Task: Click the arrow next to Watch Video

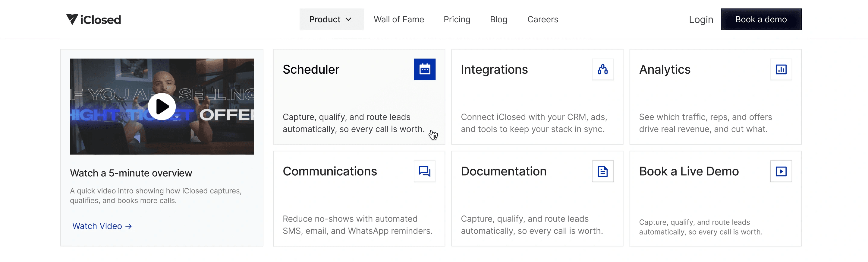Action: [128, 226]
